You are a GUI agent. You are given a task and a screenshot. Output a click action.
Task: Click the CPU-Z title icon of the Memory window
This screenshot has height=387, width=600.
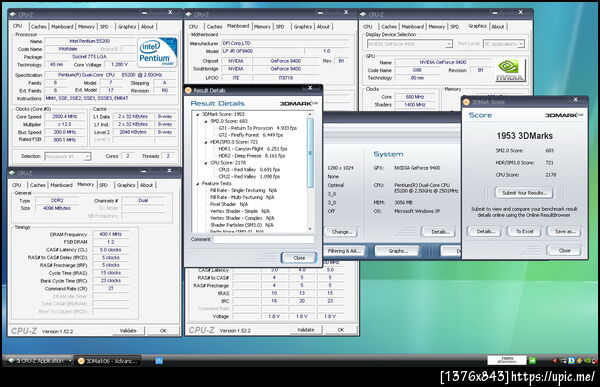click(12, 173)
